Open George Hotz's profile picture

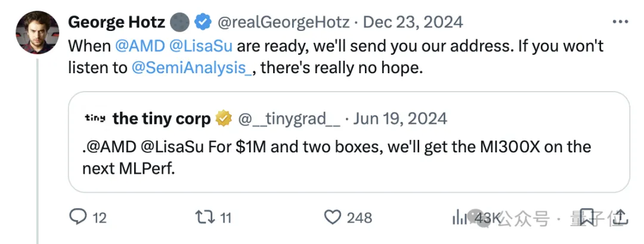point(37,33)
